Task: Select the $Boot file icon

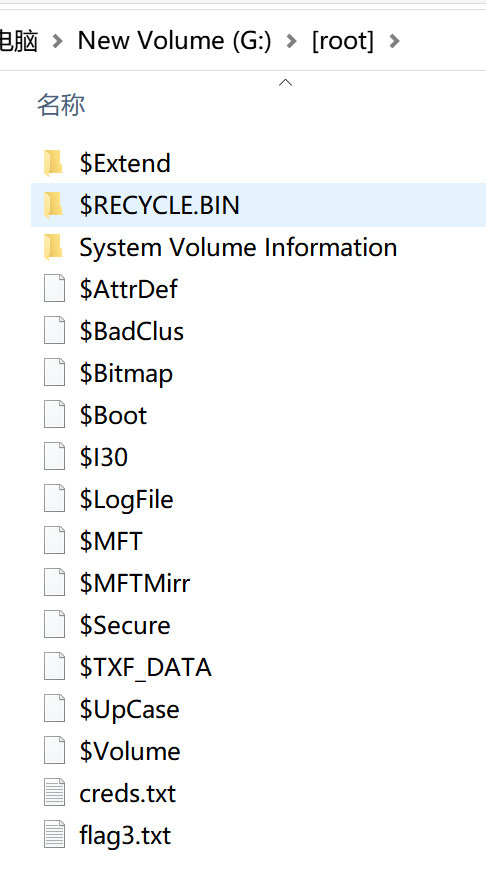Action: tap(55, 415)
